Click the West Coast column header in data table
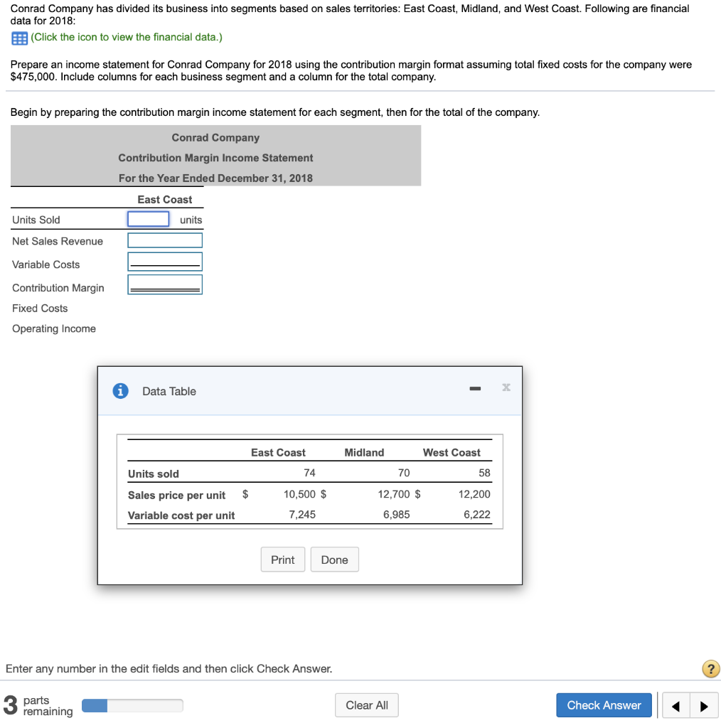 [452, 453]
